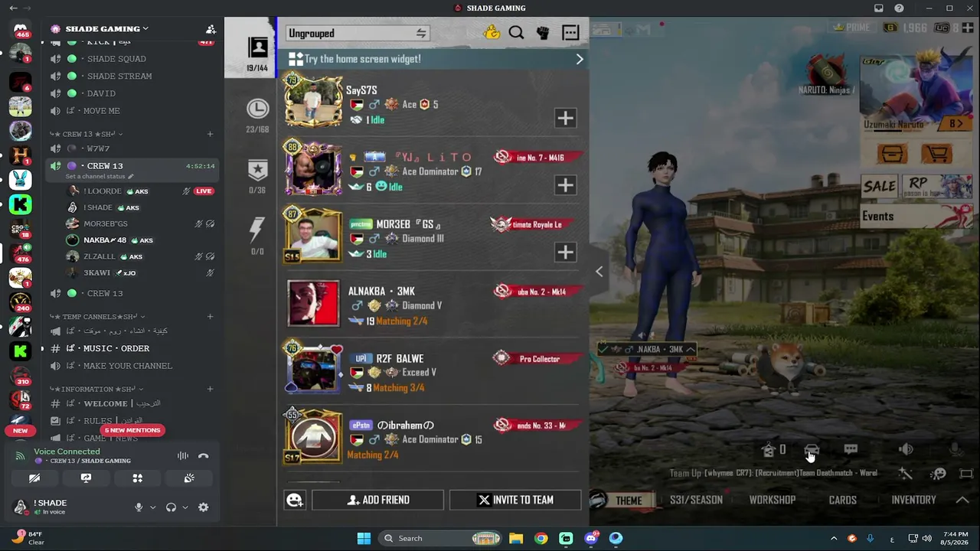Expand the game bottom menu up arrow

tap(962, 500)
